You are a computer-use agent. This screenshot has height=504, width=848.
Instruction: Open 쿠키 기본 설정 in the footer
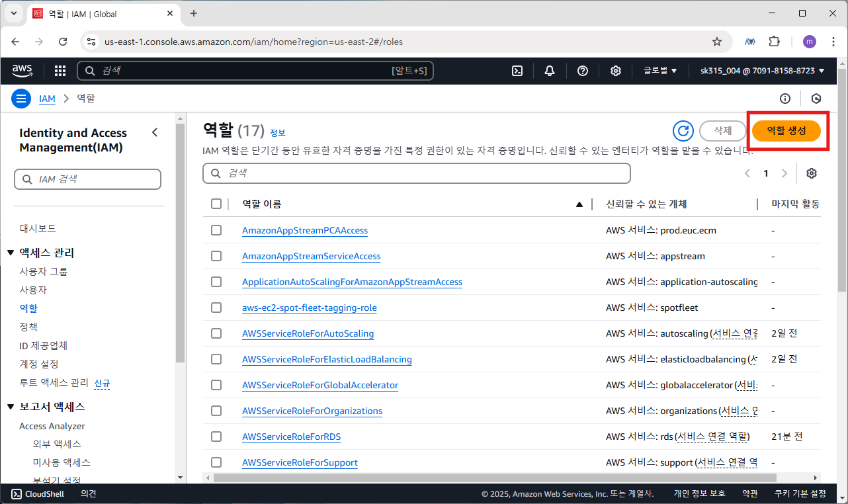tap(800, 494)
